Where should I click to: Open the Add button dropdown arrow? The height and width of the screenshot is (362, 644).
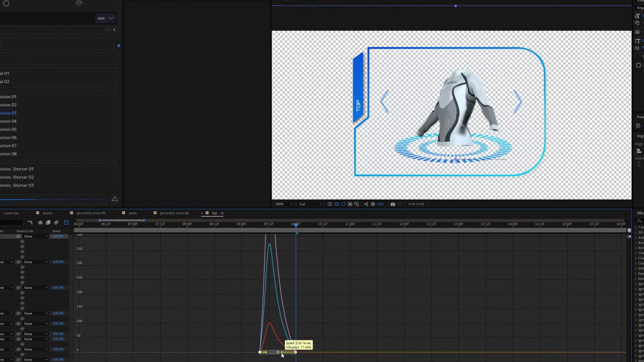click(111, 18)
